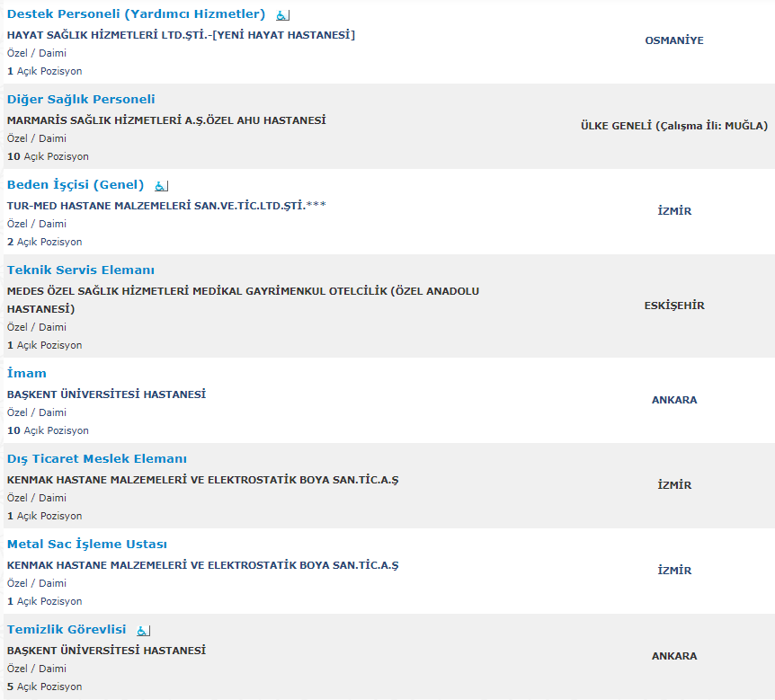Select the Beden İşçisi (Genel) job title

pyautogui.click(x=76, y=185)
